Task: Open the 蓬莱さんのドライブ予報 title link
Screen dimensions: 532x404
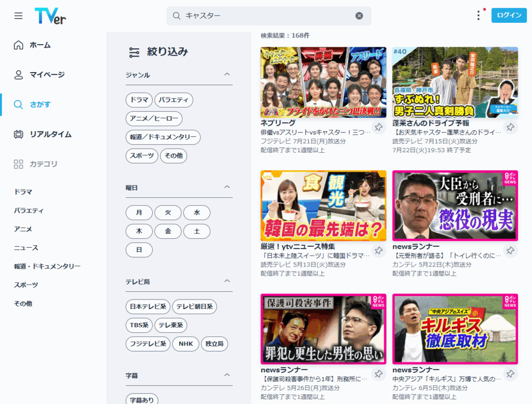Action: [431, 123]
